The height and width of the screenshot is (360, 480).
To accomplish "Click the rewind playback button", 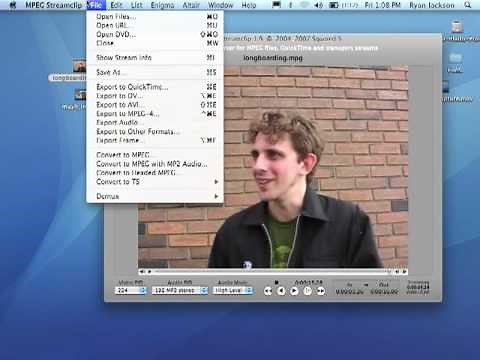I will tap(268, 291).
